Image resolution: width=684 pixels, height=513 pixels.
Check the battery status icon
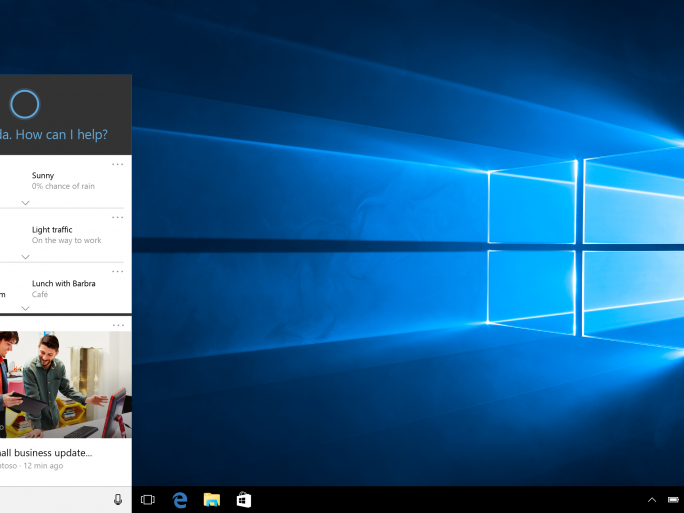pos(673,500)
